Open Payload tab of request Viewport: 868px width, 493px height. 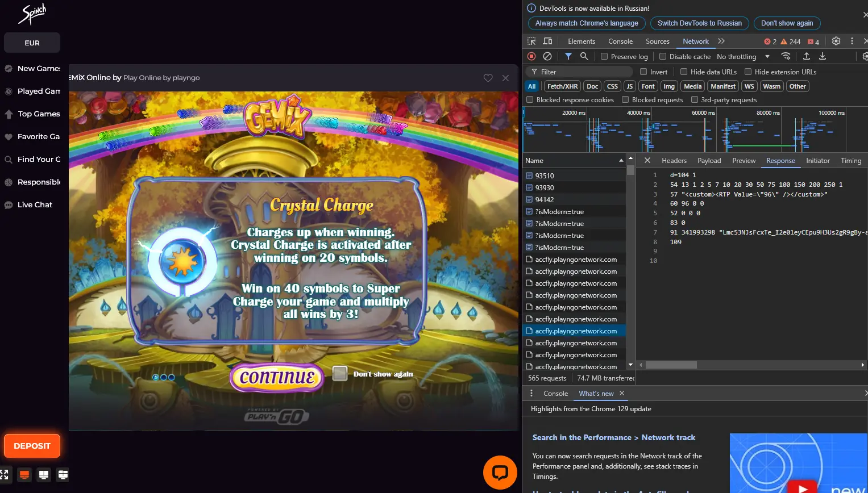(709, 161)
